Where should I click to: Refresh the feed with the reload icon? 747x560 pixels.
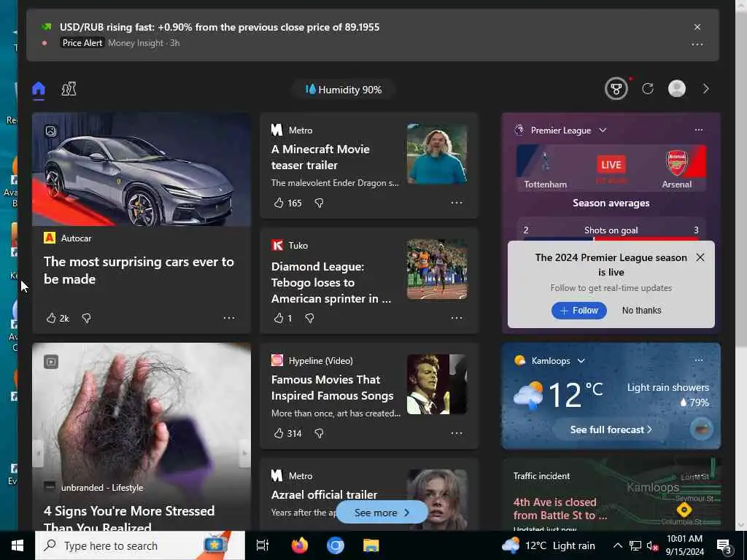click(648, 89)
